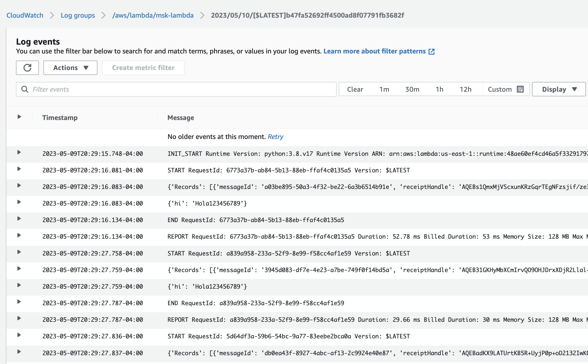Click the calendar icon next to Custom

pos(520,89)
